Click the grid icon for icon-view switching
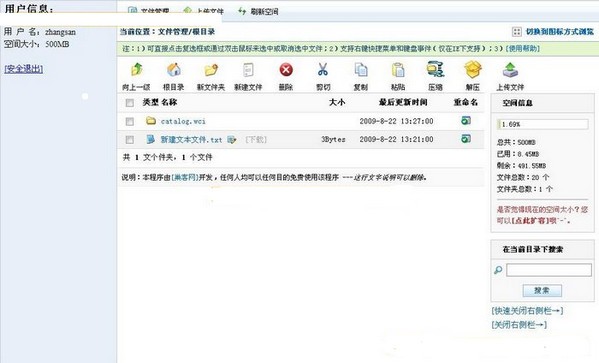 coord(516,32)
